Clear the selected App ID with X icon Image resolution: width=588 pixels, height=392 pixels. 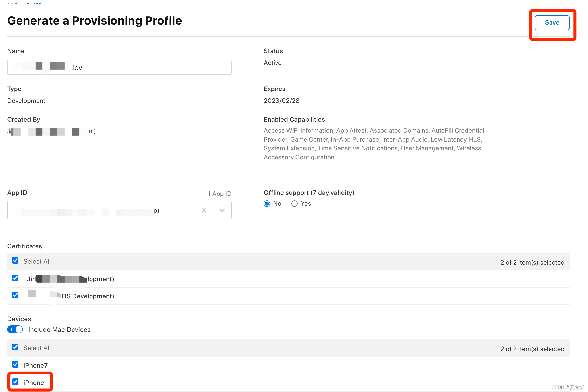(204, 210)
